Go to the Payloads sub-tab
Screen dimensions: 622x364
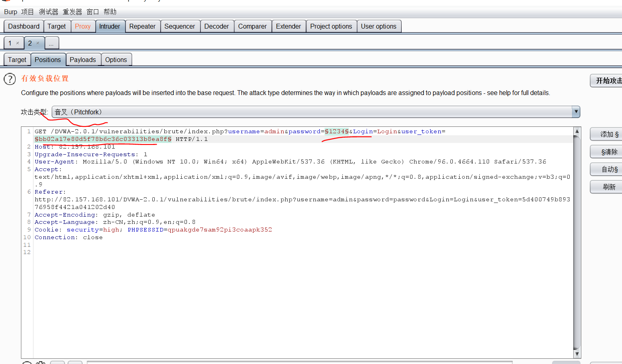[83, 60]
